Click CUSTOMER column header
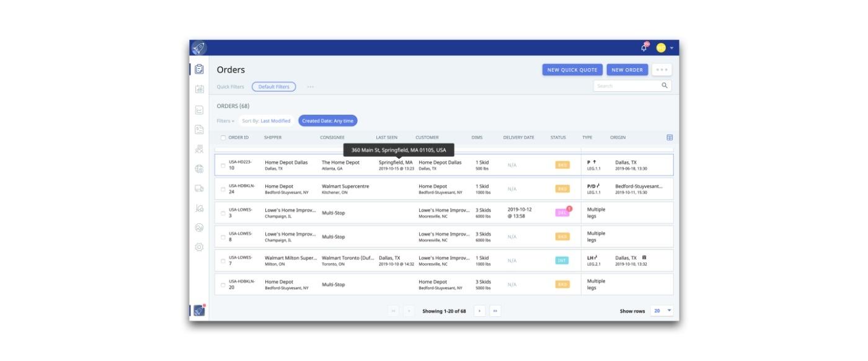 pyautogui.click(x=427, y=138)
